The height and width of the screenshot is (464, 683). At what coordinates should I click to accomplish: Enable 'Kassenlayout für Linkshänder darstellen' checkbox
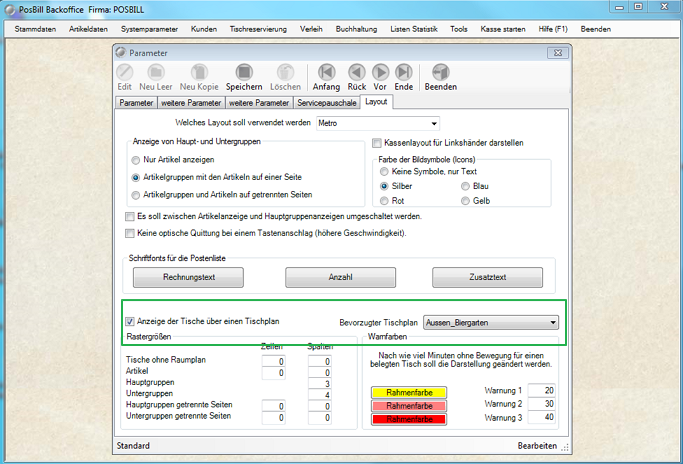click(377, 143)
